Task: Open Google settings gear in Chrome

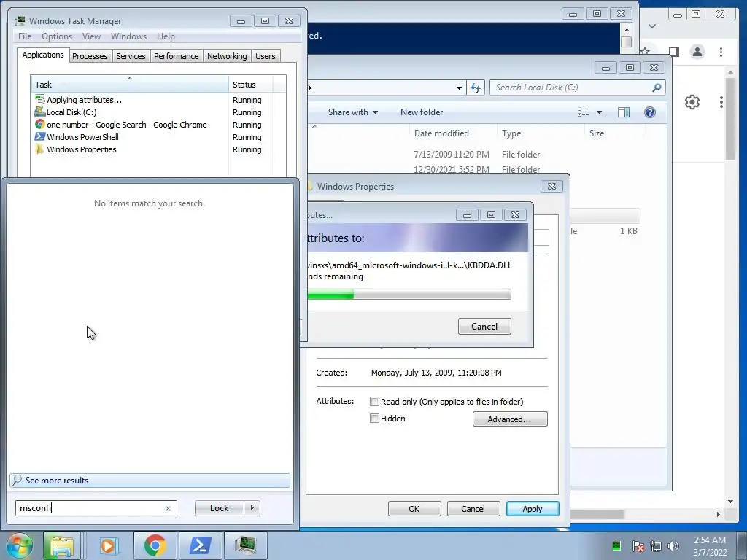Action: (692, 102)
